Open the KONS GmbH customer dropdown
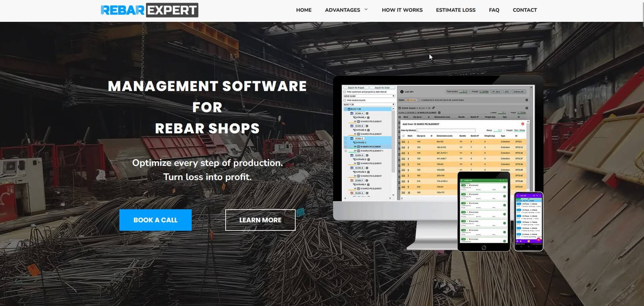 point(369,96)
